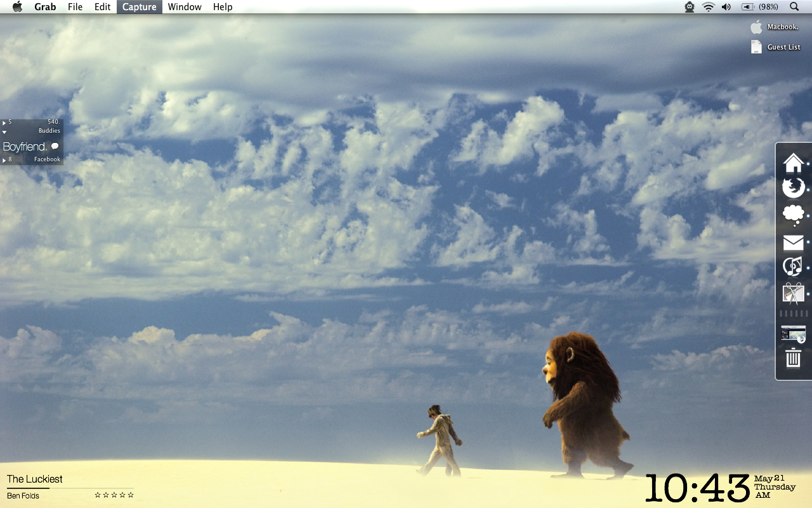812x508 pixels.
Task: Click the chat bubble next to Boyfriend.
Action: pos(55,146)
